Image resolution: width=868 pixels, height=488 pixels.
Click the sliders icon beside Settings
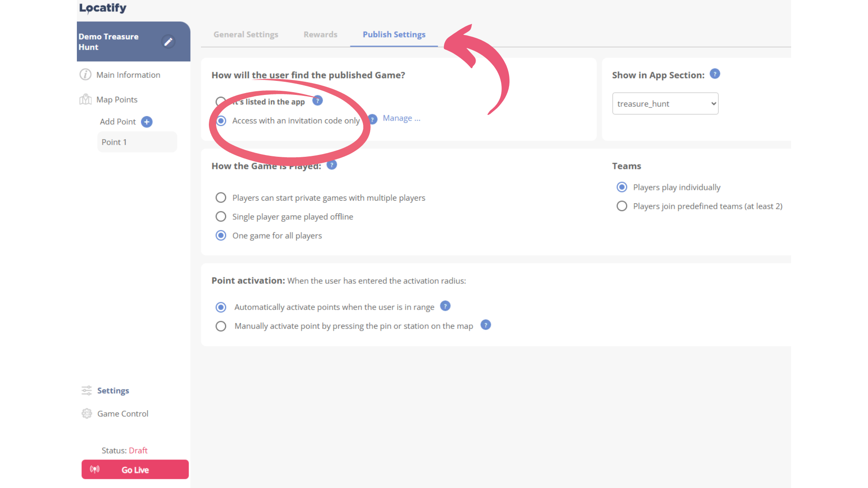coord(86,390)
